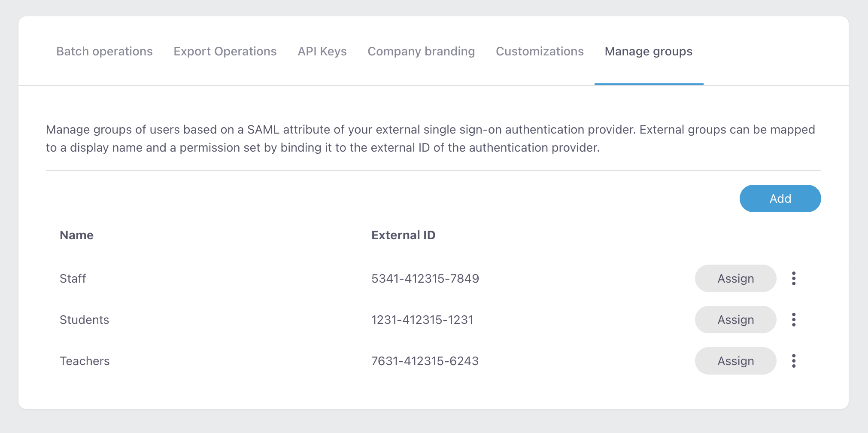Open the three-dot menu for Students
Screen dimensions: 868x433
[x=794, y=320]
